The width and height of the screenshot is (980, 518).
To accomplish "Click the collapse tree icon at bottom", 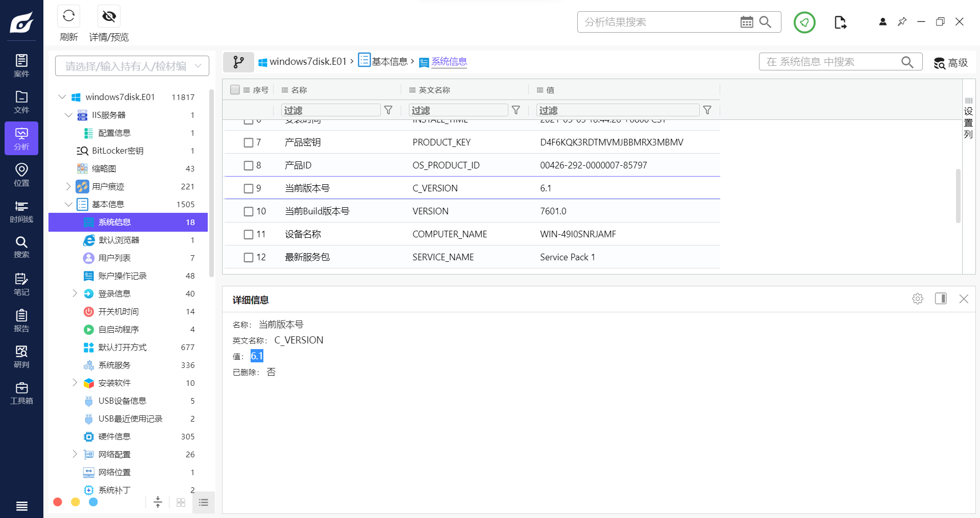I will [158, 502].
